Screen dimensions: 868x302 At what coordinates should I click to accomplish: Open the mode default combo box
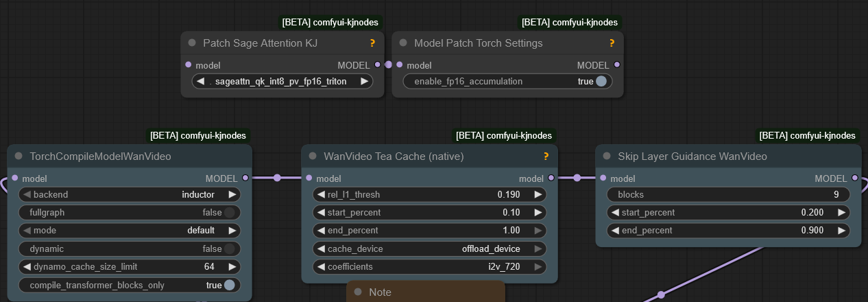click(x=130, y=231)
